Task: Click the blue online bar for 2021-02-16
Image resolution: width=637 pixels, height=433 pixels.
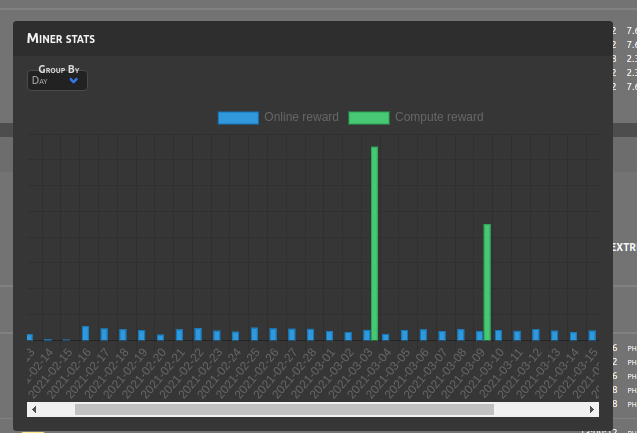Action: (x=86, y=333)
